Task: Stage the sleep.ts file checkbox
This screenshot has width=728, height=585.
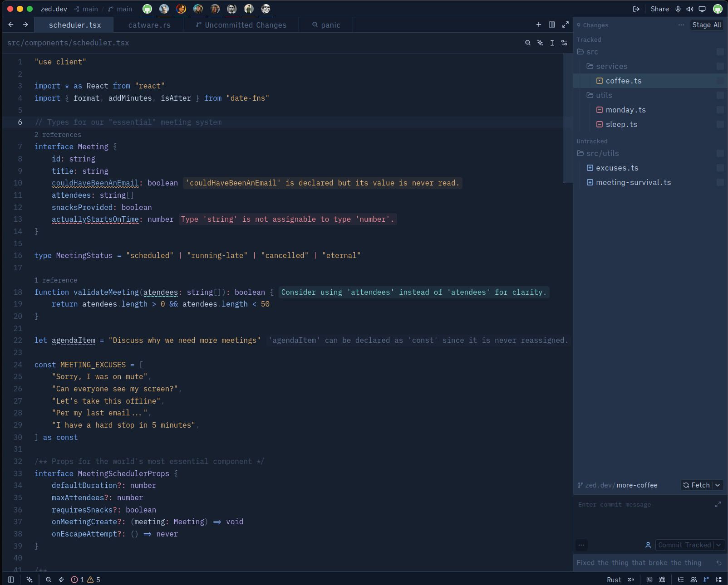Action: point(720,124)
